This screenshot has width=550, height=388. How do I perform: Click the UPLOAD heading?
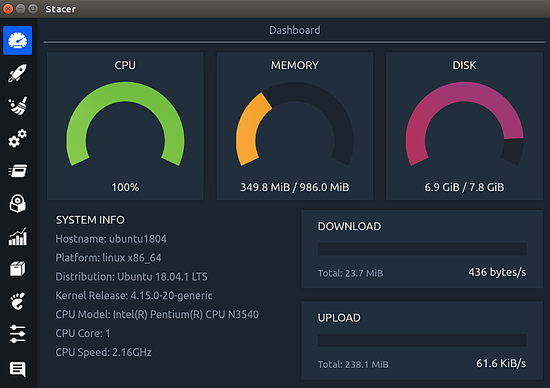(339, 318)
